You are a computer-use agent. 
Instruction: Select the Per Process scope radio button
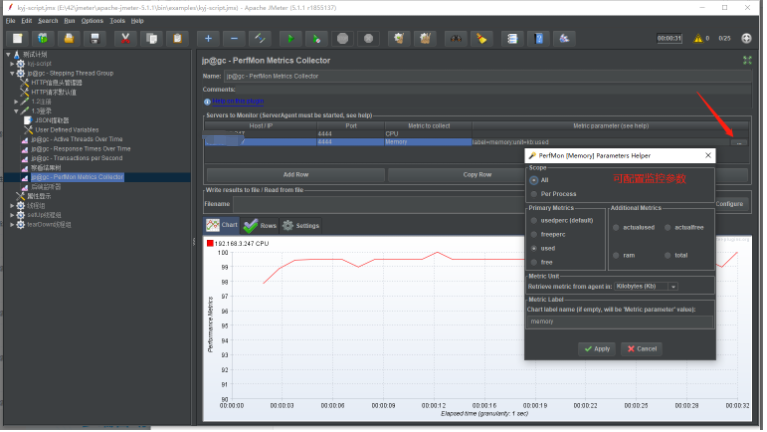[x=533, y=193]
